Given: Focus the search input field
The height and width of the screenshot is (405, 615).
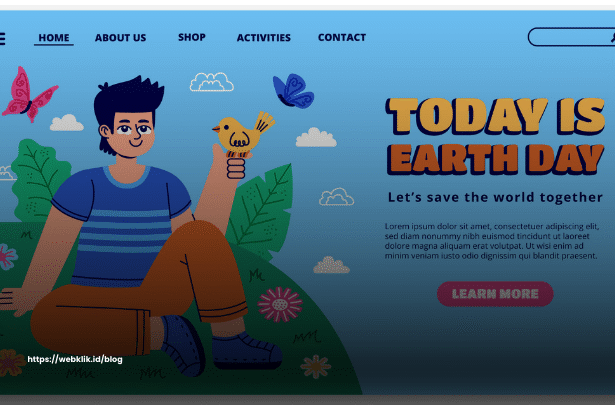Looking at the screenshot, I should point(571,37).
